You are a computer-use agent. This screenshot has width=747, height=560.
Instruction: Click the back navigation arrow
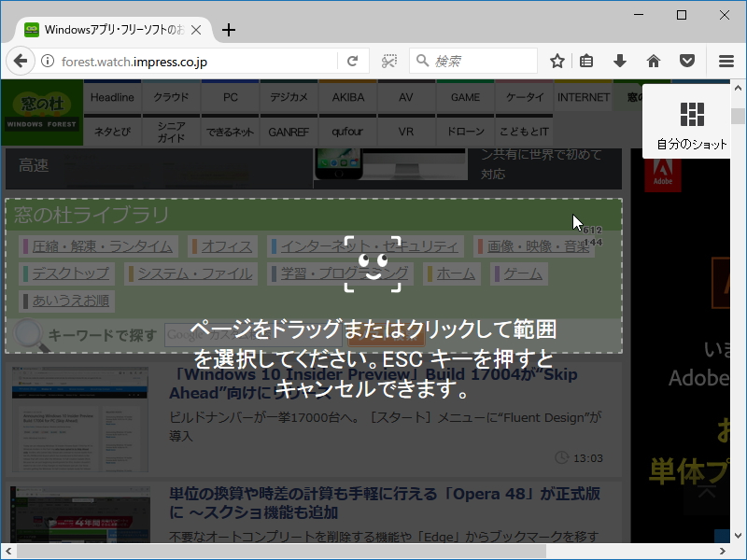click(x=21, y=60)
